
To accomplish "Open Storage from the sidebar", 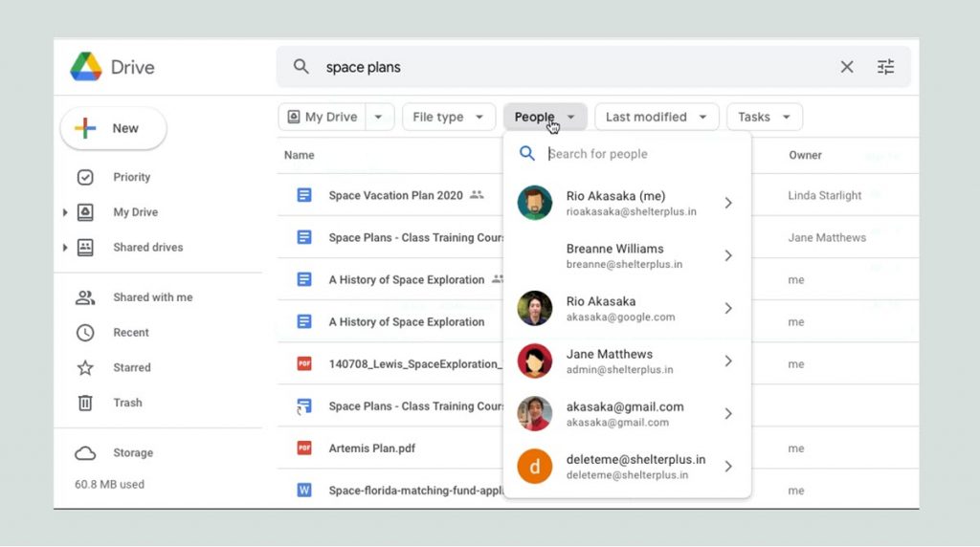I will tap(132, 452).
